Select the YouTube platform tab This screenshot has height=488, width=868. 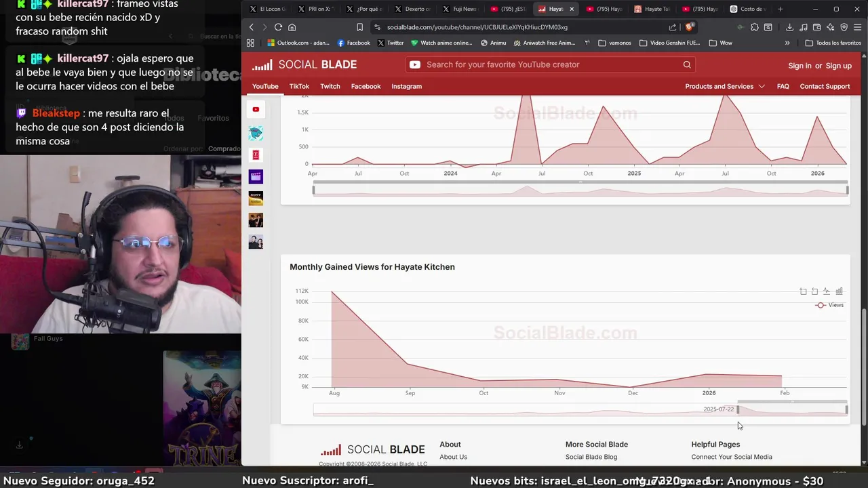265,86
